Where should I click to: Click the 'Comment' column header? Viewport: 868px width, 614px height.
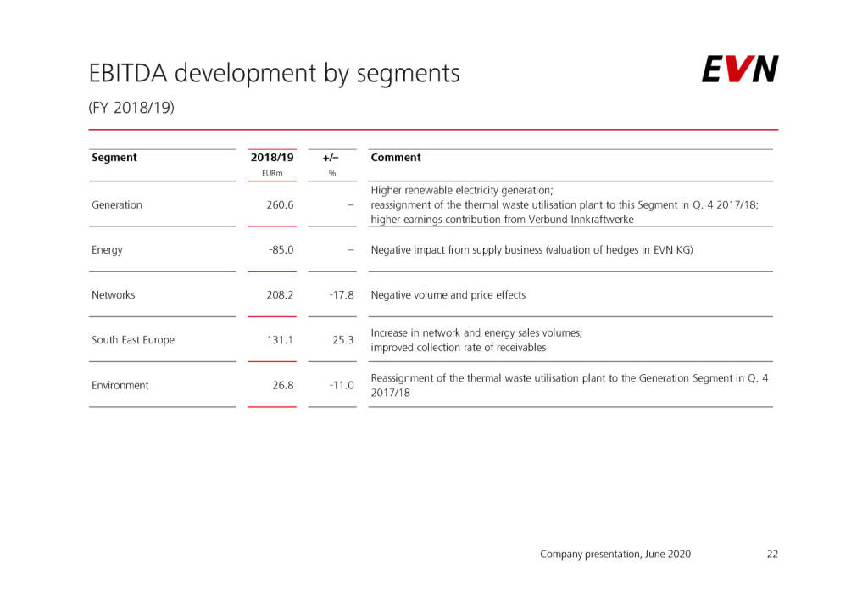(396, 158)
